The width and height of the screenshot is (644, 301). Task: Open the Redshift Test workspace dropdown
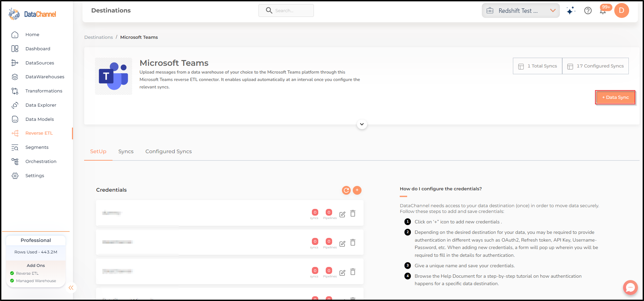[521, 10]
